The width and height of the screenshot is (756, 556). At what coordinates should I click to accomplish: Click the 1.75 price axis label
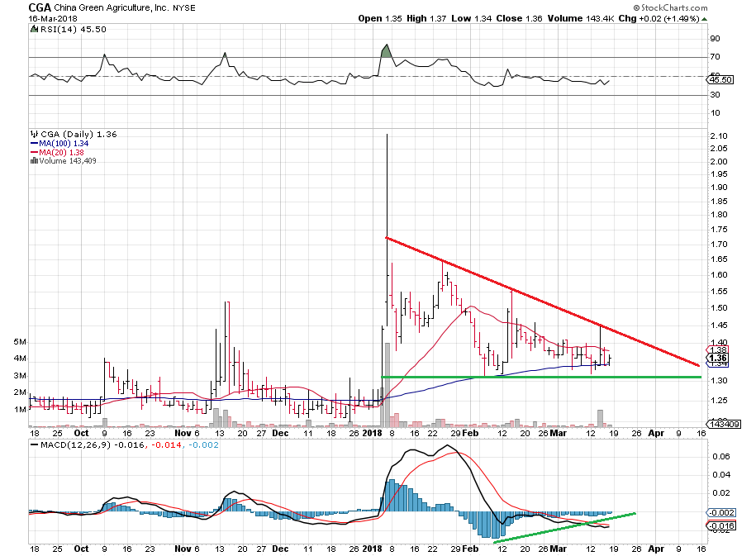(718, 230)
